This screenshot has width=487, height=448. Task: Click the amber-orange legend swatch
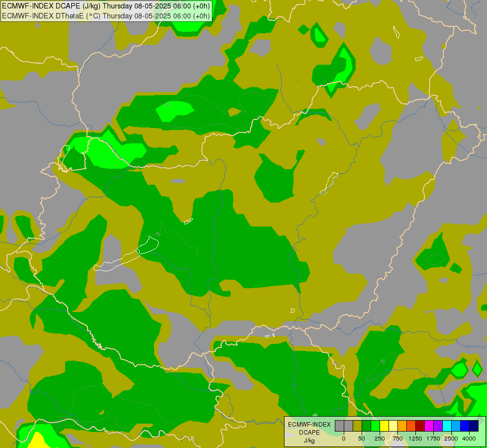[x=402, y=426]
